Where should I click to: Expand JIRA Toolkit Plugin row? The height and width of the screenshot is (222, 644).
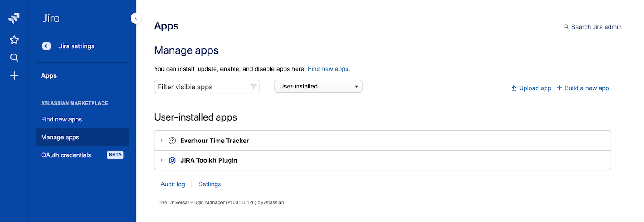click(x=161, y=160)
